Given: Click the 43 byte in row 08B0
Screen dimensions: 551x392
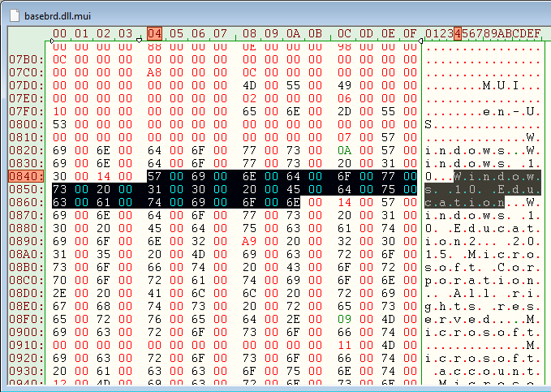Looking at the screenshot, I should tap(293, 267).
